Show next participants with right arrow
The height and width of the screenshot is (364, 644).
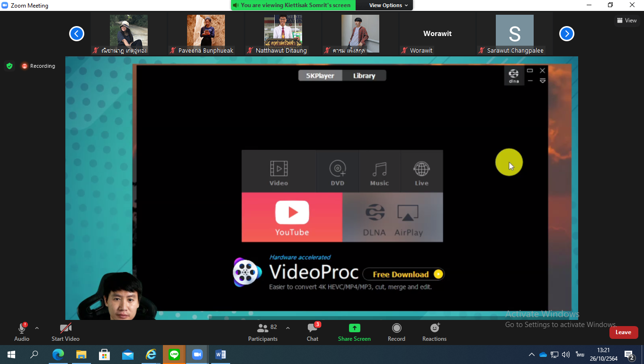(x=567, y=34)
